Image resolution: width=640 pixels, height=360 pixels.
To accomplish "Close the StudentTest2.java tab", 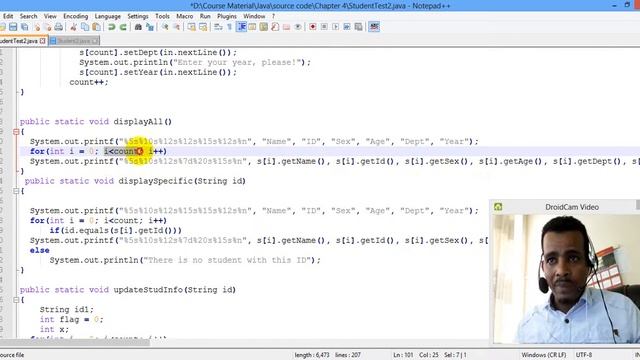I will click(x=42, y=41).
